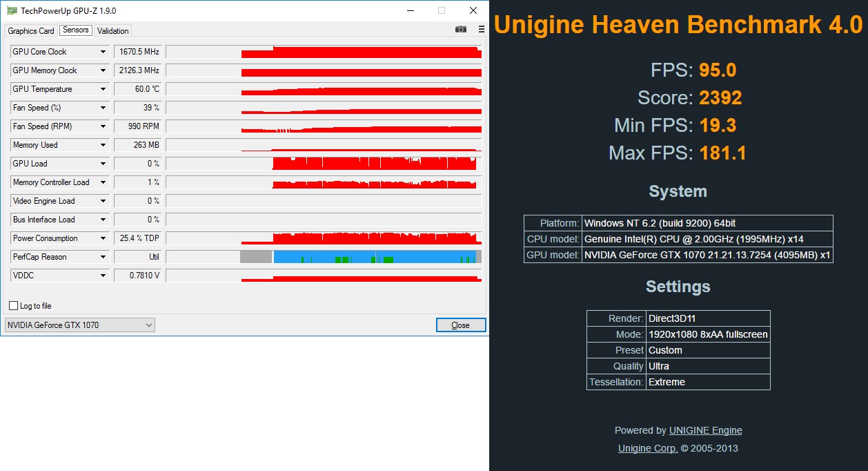Screen dimensions: 868x471
Task: Click the Direct3D11 render cell
Action: pos(708,318)
